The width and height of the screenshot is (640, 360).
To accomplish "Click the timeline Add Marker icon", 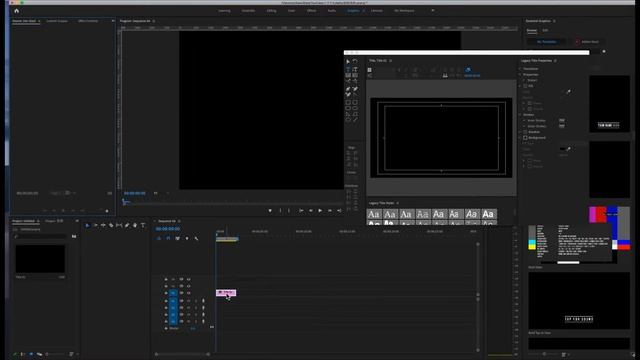I will tap(187, 238).
